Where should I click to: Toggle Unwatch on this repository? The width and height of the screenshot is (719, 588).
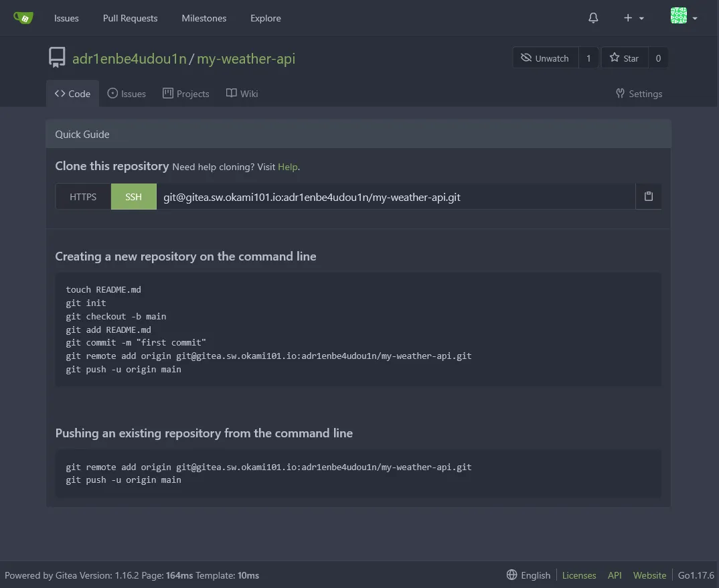click(545, 58)
